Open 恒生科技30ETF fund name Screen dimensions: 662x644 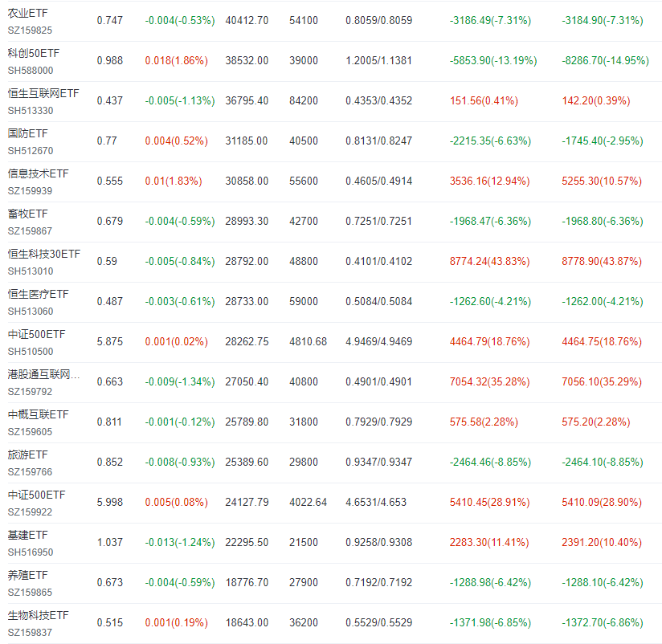pyautogui.click(x=44, y=254)
